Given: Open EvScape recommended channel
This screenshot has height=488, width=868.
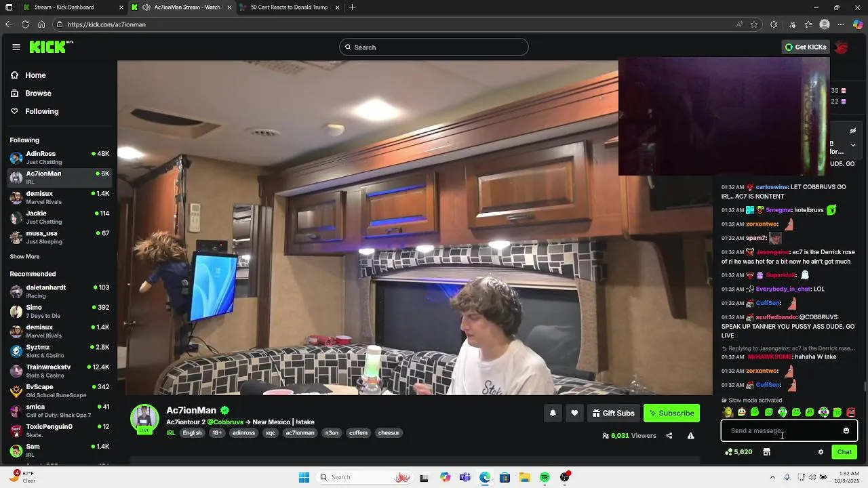Looking at the screenshot, I should point(58,390).
